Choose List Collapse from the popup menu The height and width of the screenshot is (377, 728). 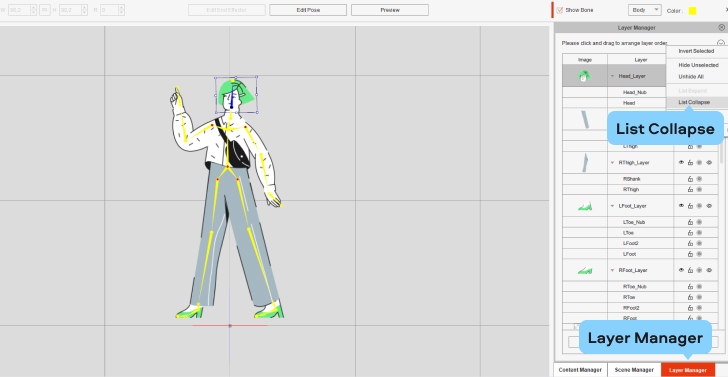(x=694, y=102)
